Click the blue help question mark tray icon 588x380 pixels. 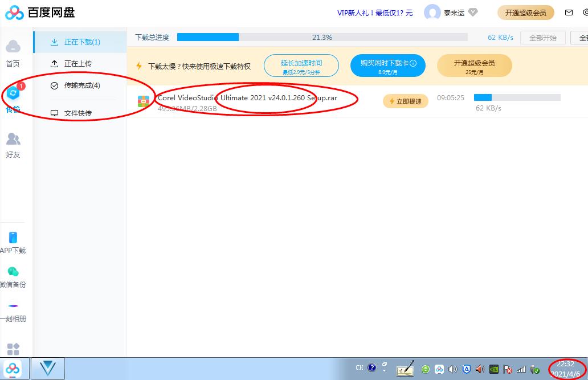click(x=371, y=367)
